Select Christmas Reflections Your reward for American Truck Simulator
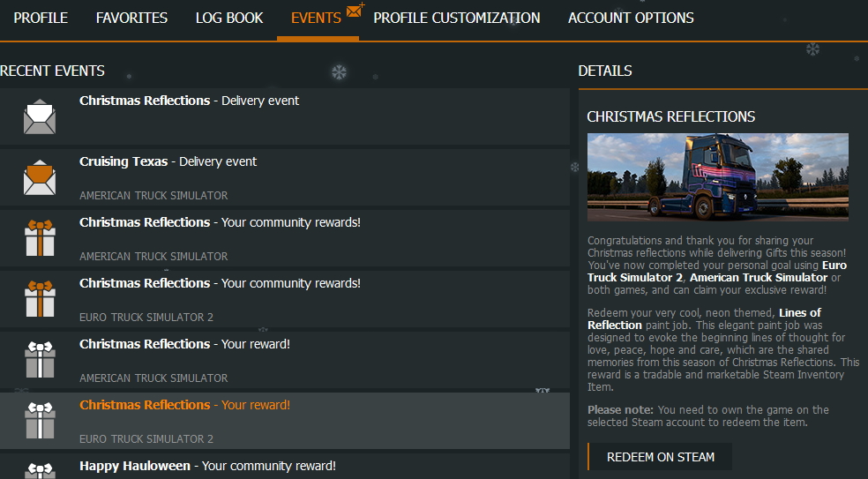Viewport: 868px width, 479px height. pos(285,361)
